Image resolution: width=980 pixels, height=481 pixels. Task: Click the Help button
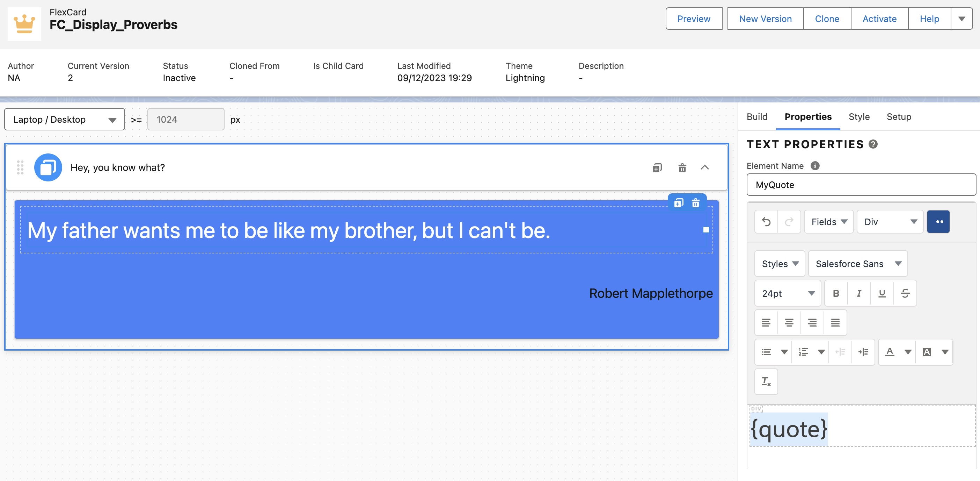pyautogui.click(x=929, y=19)
